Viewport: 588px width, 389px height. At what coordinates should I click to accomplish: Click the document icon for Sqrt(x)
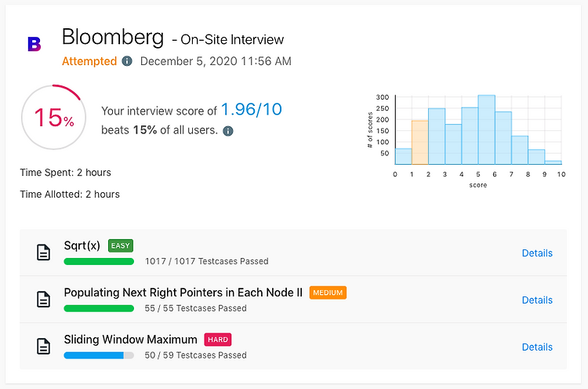click(43, 252)
